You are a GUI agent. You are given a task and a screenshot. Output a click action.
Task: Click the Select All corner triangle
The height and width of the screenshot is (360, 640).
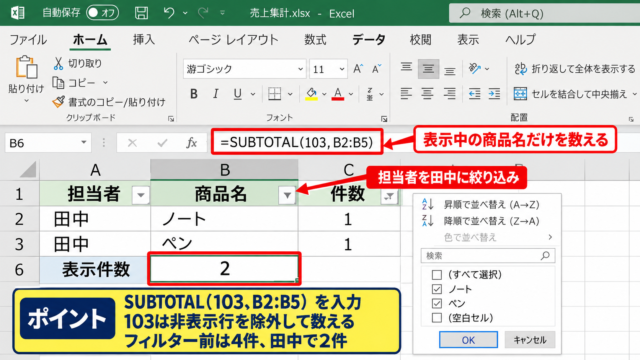click(x=28, y=170)
